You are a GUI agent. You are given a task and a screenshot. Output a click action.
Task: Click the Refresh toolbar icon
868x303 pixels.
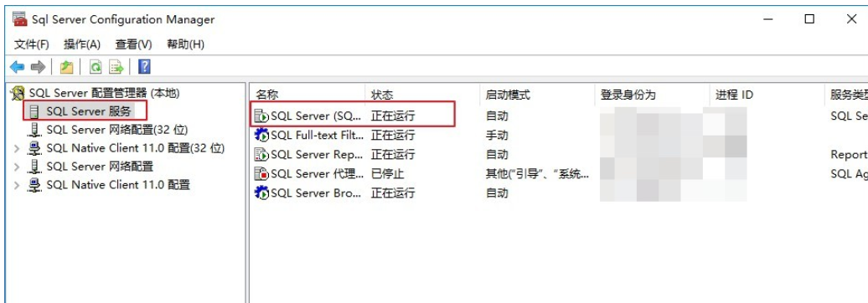(96, 68)
